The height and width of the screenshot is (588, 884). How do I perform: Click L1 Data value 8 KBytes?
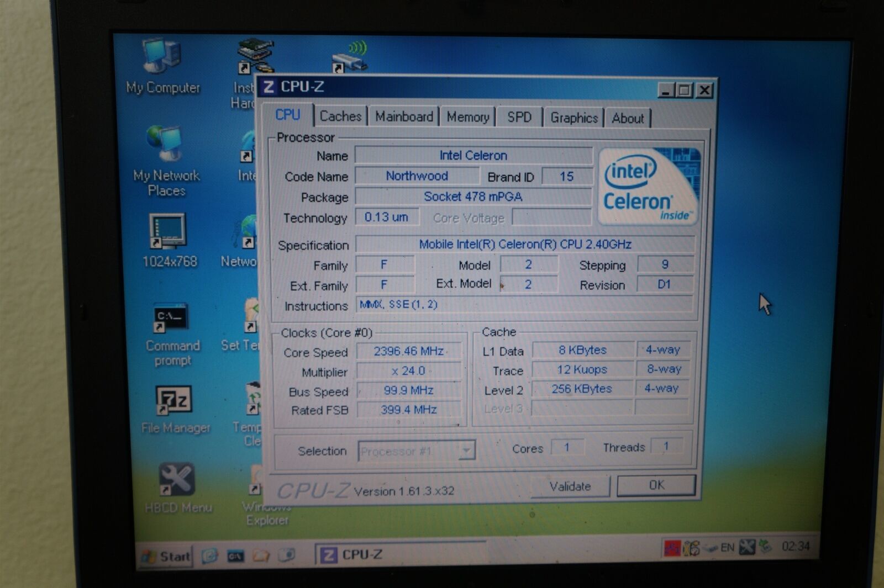coord(583,349)
